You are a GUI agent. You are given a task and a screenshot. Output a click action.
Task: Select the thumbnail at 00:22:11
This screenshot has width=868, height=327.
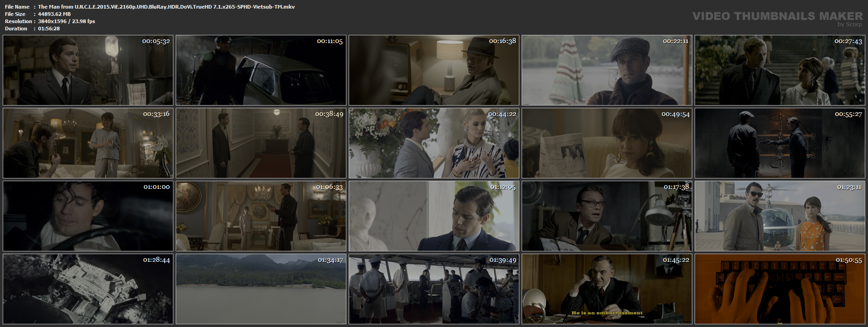tap(607, 70)
